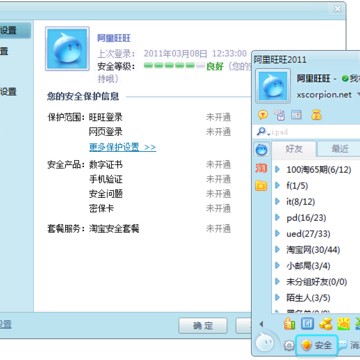The width and height of the screenshot is (360, 360).
Task: Click the 设置 link at dialog bottom-left
Action: [x=5, y=324]
